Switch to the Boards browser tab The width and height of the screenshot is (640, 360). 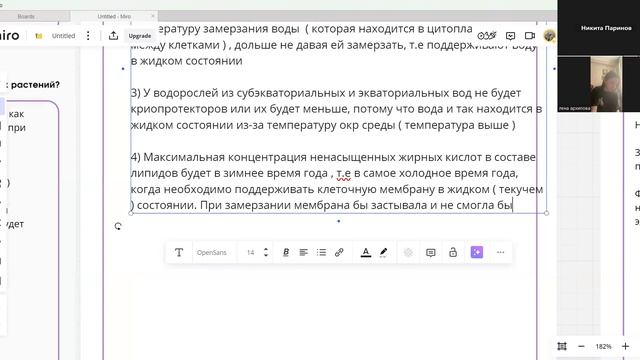click(x=26, y=16)
